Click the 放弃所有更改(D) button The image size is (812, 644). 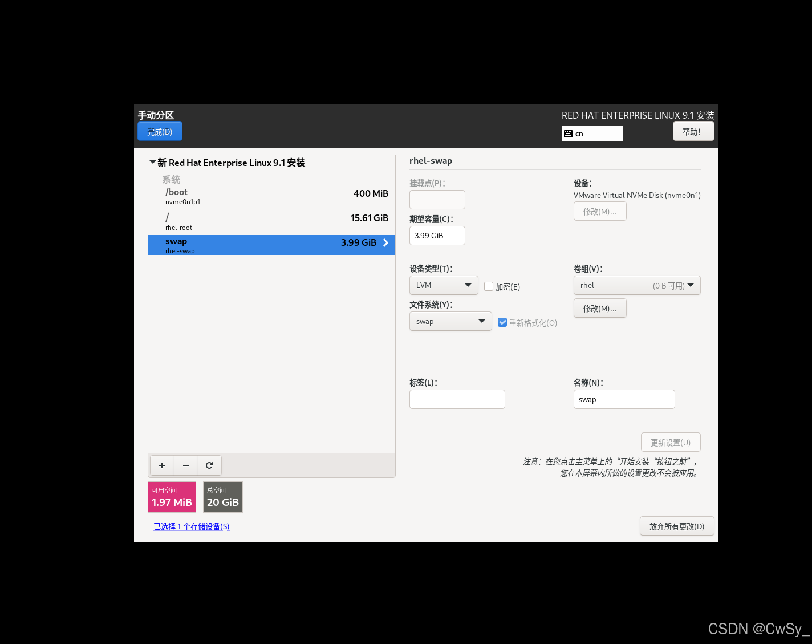[x=677, y=526]
